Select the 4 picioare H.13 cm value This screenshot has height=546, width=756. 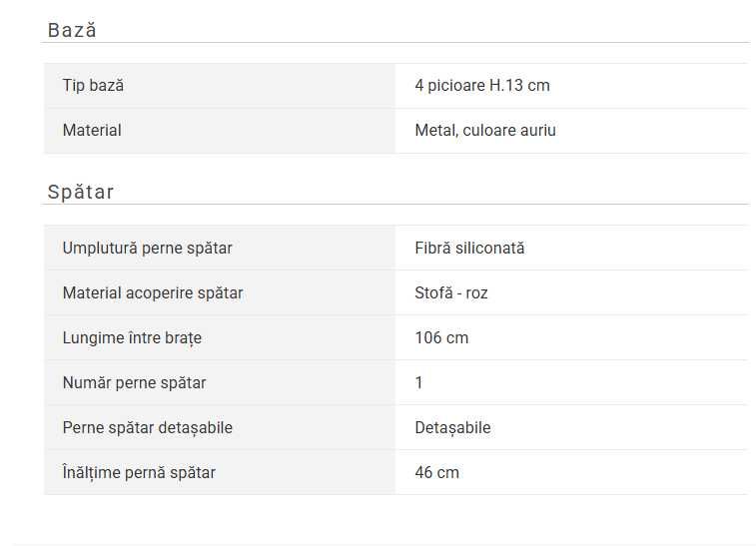pos(482,86)
